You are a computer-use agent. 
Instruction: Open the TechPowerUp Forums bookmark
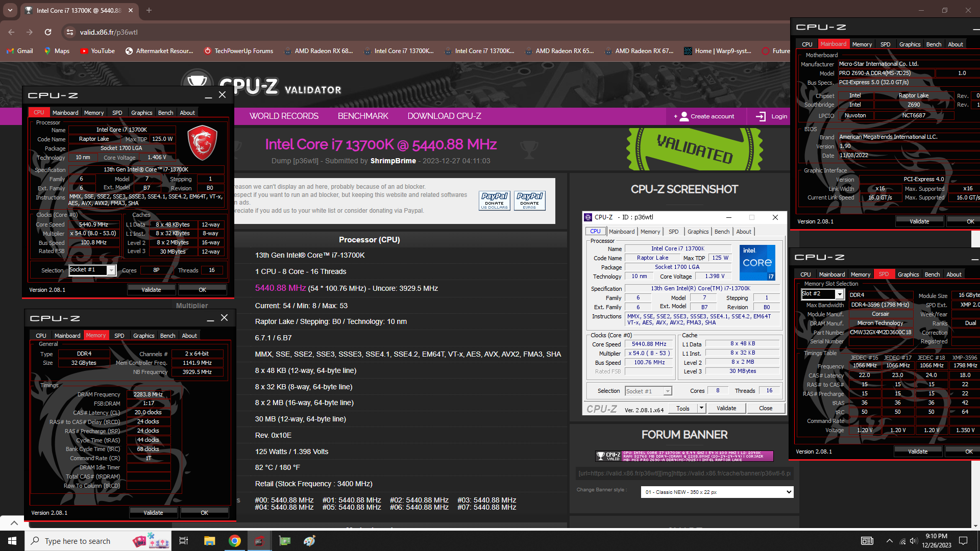[238, 51]
